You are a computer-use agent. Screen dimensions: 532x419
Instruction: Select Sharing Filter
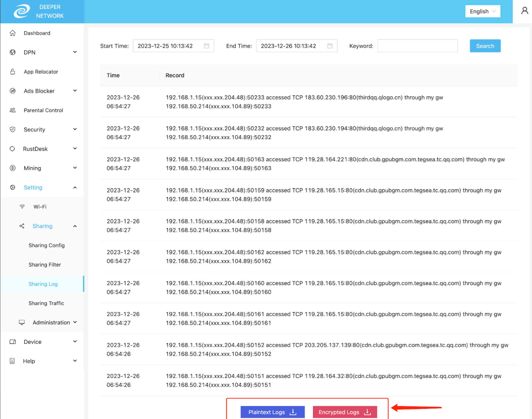pyautogui.click(x=45, y=265)
